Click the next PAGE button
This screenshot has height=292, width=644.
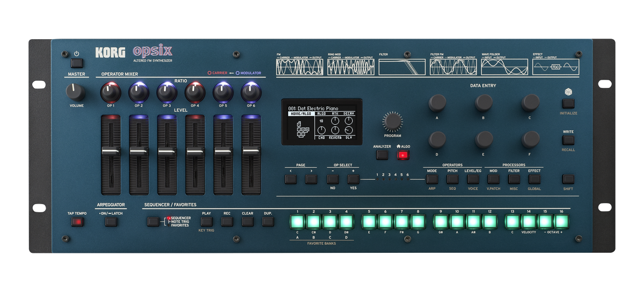[311, 179]
